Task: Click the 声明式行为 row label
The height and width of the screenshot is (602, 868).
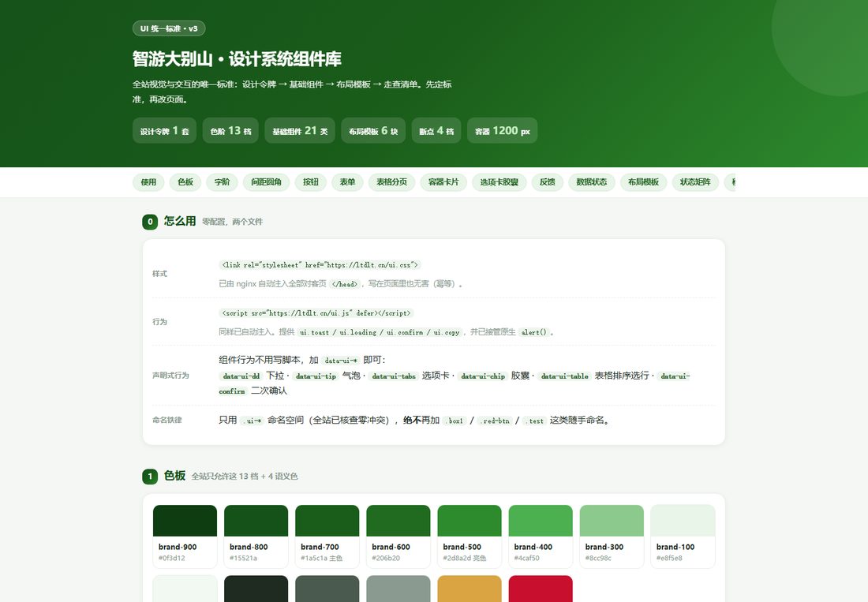Action: [170, 376]
